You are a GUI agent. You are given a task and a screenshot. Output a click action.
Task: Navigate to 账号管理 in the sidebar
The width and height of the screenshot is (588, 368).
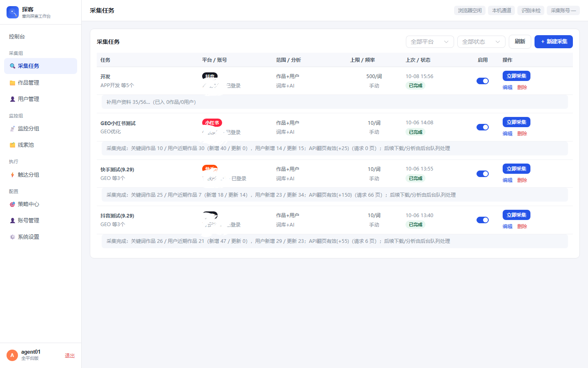coord(40,220)
